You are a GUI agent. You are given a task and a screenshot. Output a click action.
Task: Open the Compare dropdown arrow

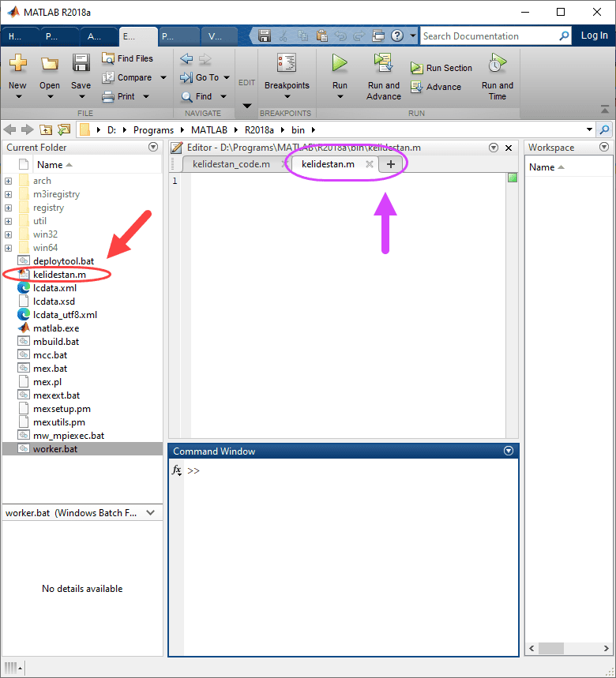point(163,77)
